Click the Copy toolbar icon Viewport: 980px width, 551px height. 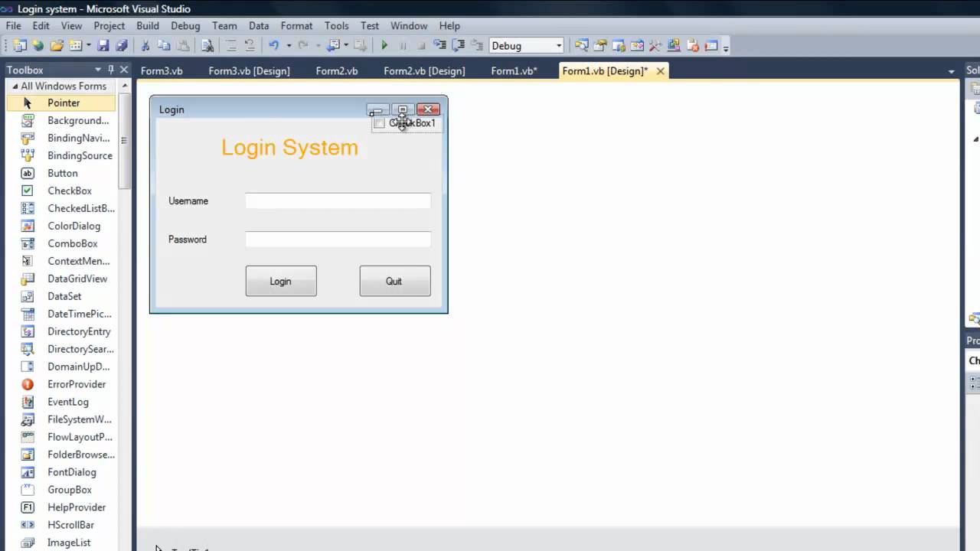pos(165,46)
